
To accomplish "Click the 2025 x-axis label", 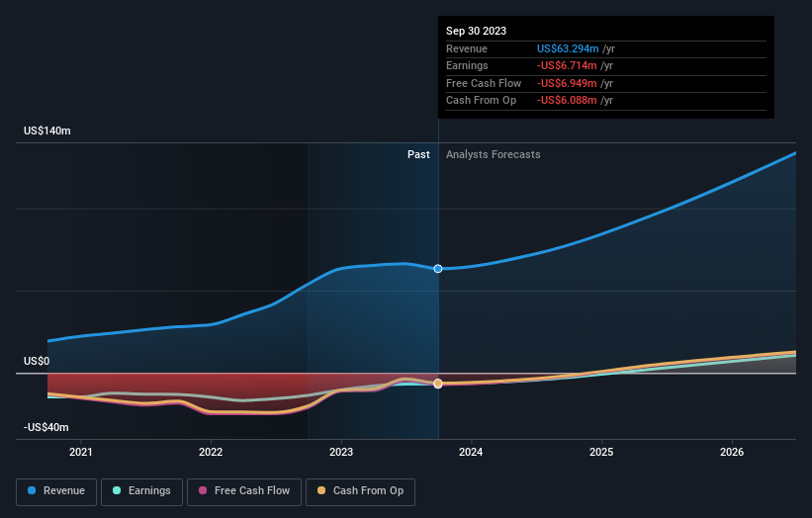I will point(601,453).
